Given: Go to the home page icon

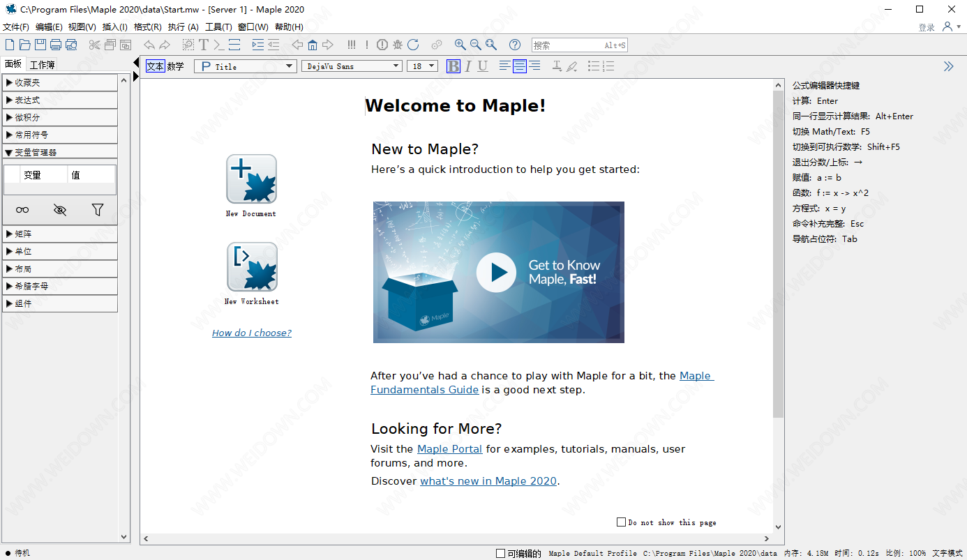Looking at the screenshot, I should (313, 45).
